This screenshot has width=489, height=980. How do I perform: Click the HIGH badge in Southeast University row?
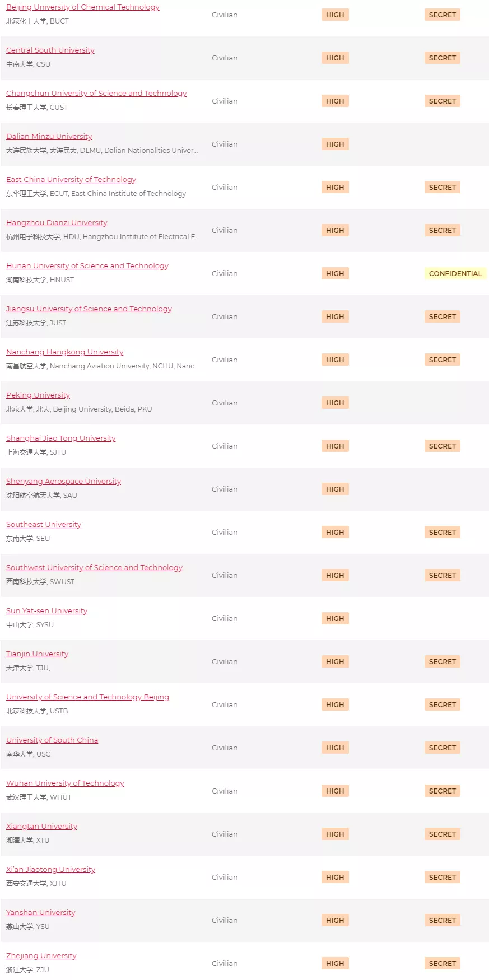pyautogui.click(x=335, y=532)
